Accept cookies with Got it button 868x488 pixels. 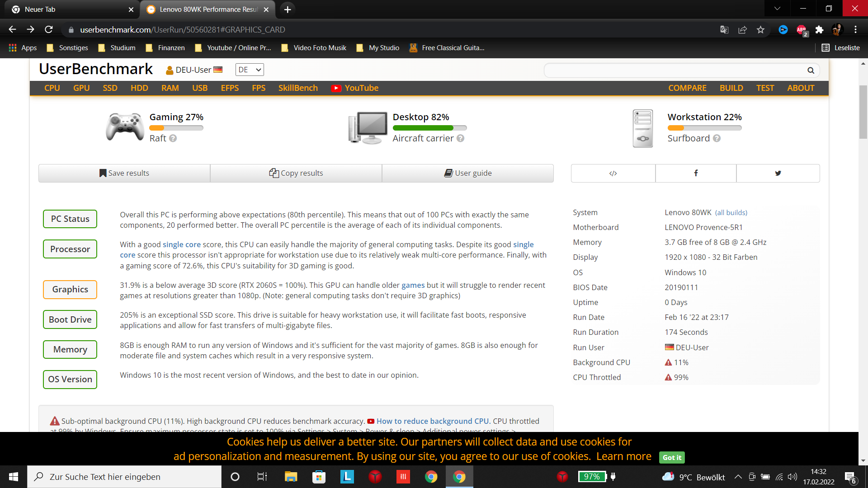pyautogui.click(x=672, y=457)
